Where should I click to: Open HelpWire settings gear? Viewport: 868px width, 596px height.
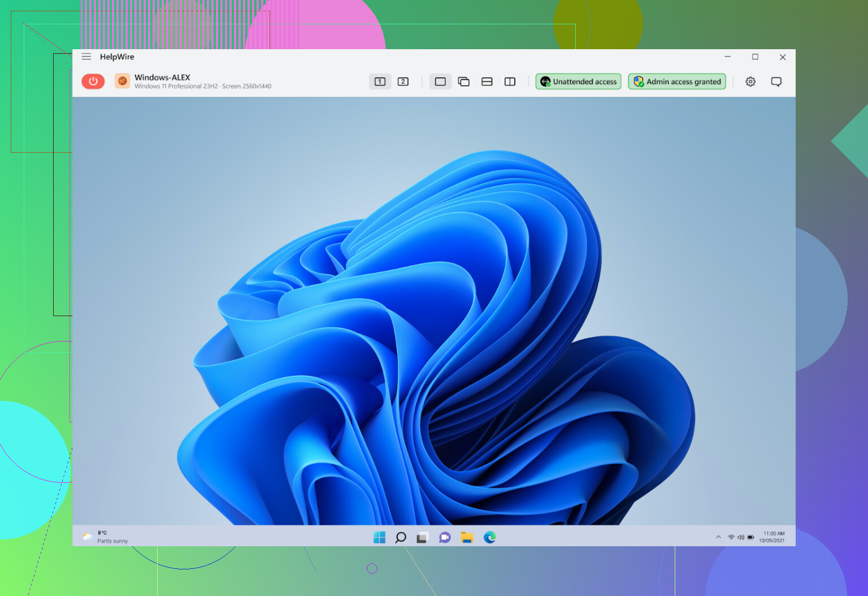[750, 81]
